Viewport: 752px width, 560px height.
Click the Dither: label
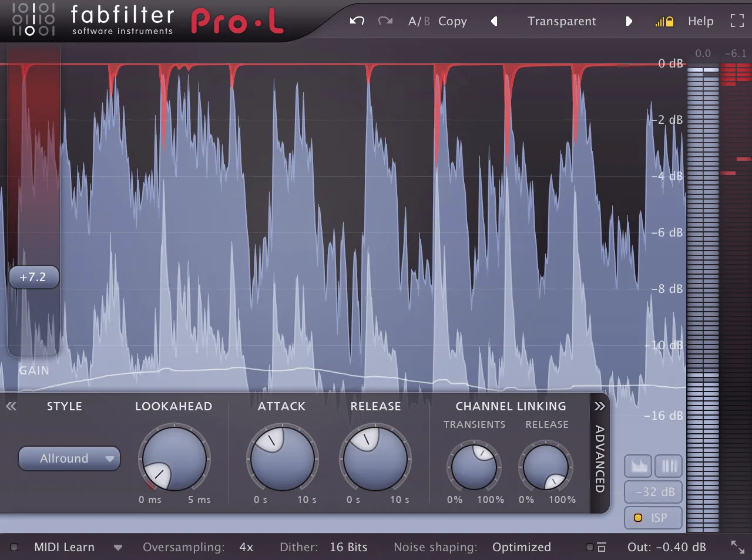[x=298, y=547]
